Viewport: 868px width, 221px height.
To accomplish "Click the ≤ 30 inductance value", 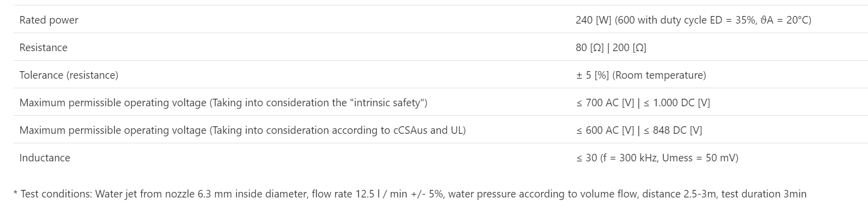I will (x=586, y=158).
